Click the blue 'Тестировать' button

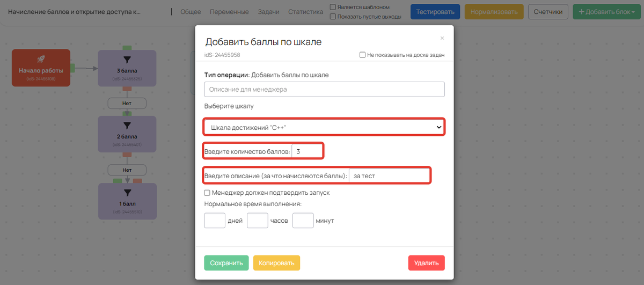click(x=435, y=12)
